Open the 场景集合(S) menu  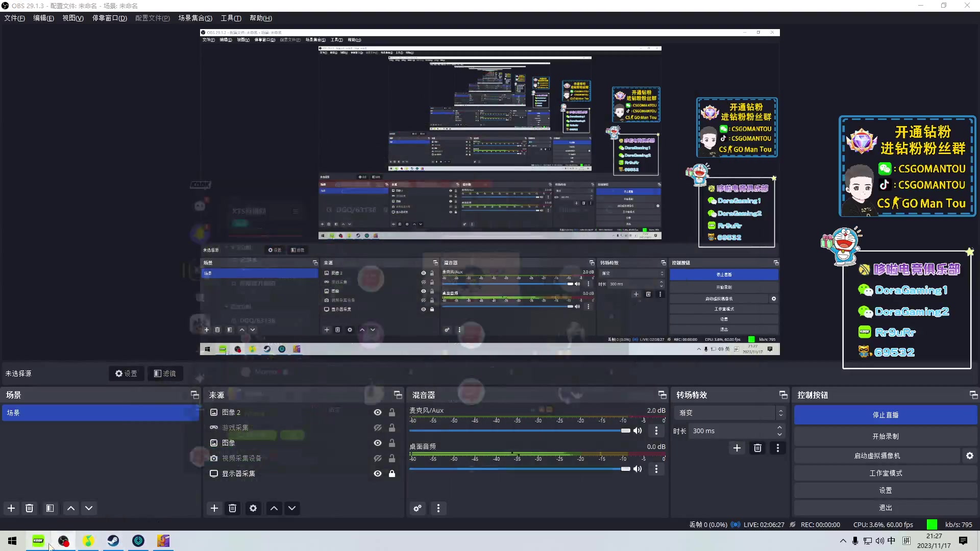pos(195,18)
